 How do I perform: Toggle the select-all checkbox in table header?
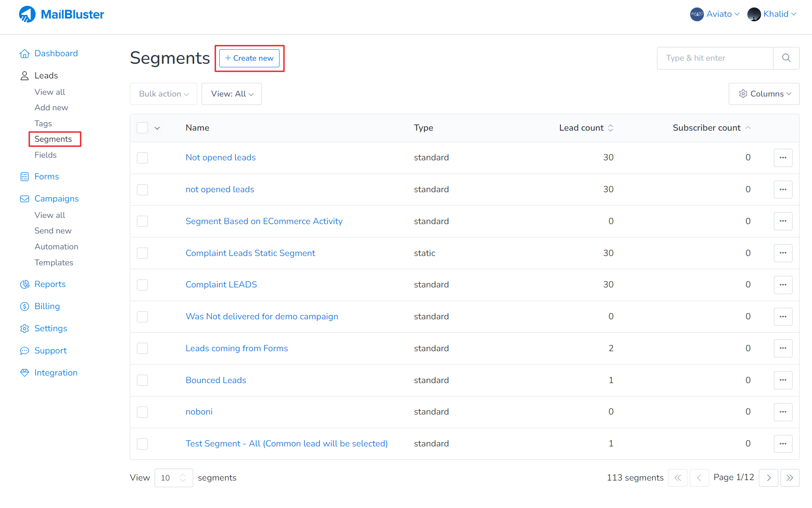click(x=142, y=128)
